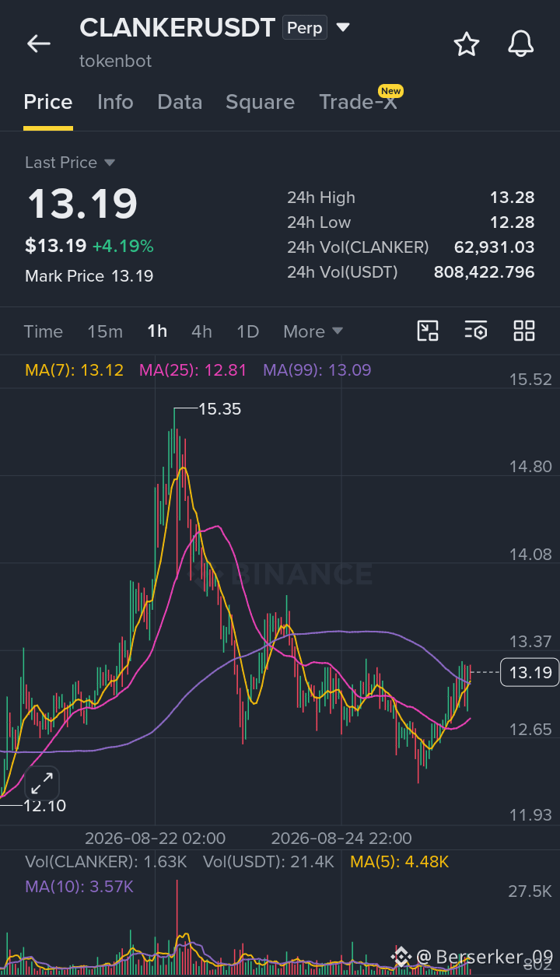Switch to the Info tab
Image resolution: width=560 pixels, height=977 pixels.
[115, 102]
